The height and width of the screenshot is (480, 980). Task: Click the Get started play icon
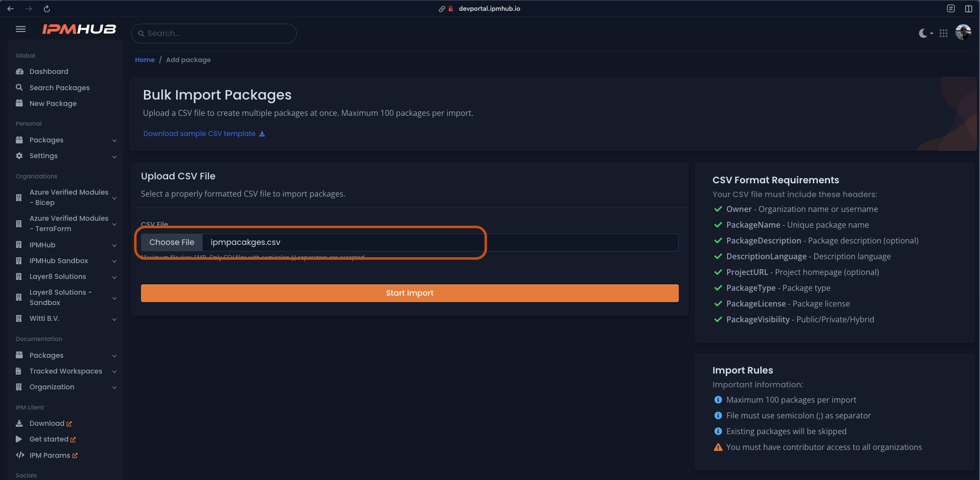(19, 439)
